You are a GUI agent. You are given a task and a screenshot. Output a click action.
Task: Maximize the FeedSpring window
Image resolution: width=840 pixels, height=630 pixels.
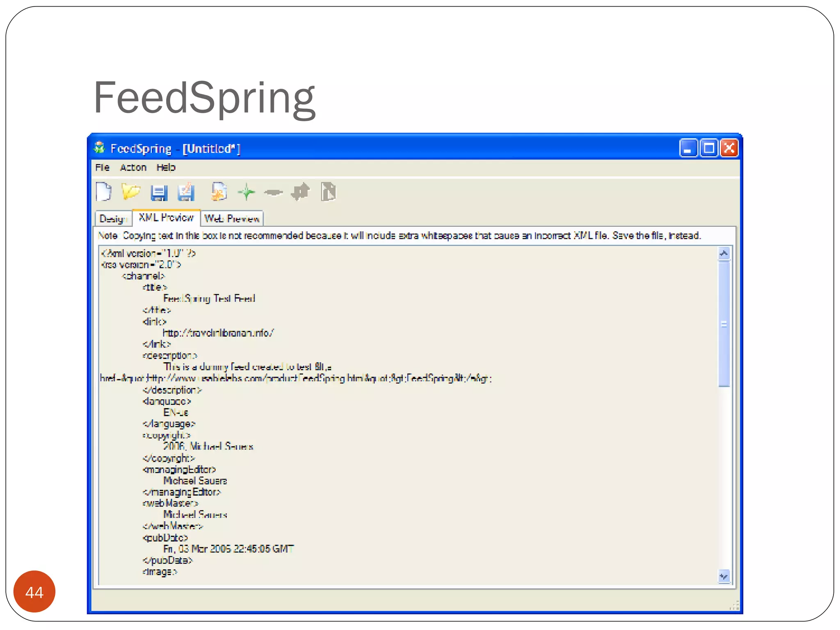point(709,148)
